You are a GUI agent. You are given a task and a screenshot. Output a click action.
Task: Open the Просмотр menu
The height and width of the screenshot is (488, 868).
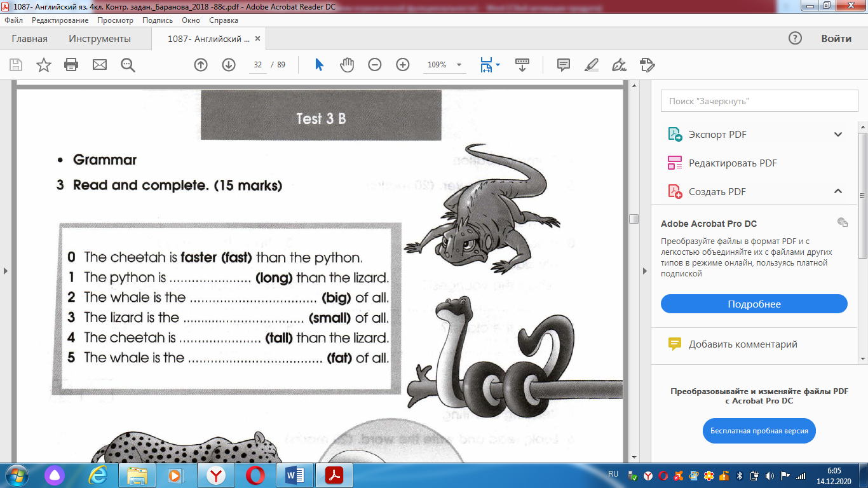click(115, 20)
